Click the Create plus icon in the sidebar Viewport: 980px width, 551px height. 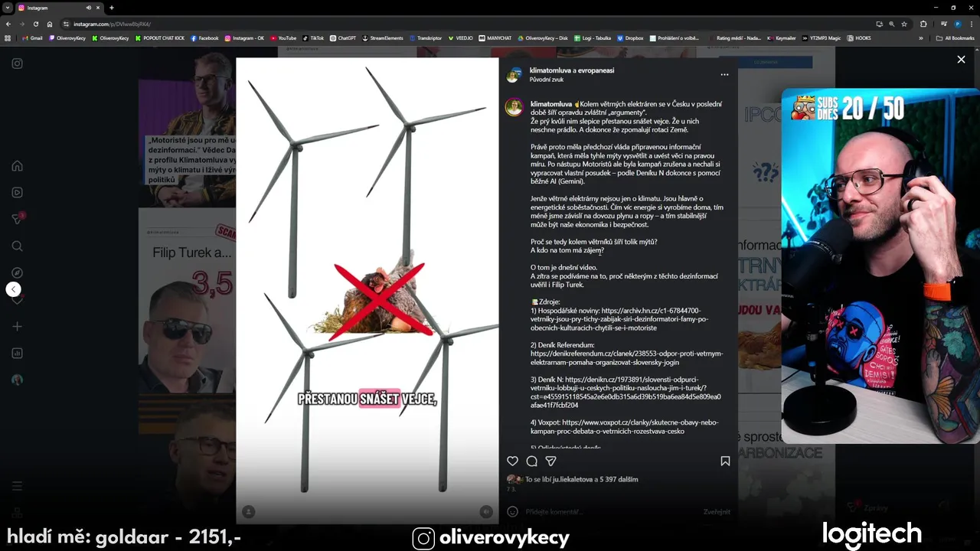(17, 327)
